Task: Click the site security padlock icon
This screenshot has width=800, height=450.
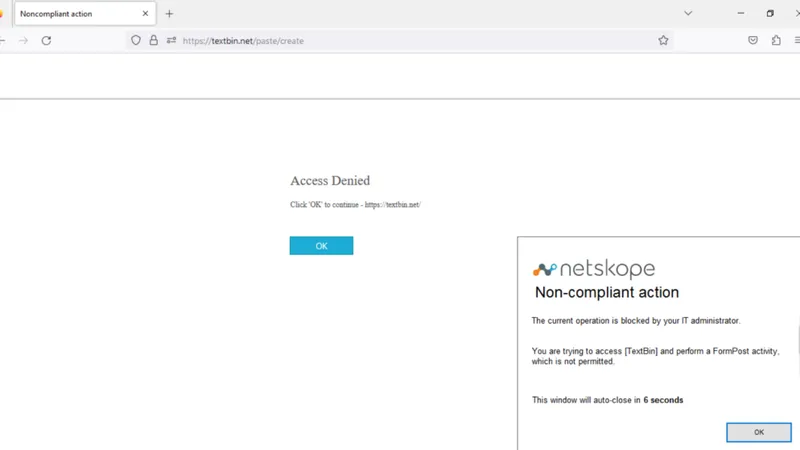Action: [154, 40]
